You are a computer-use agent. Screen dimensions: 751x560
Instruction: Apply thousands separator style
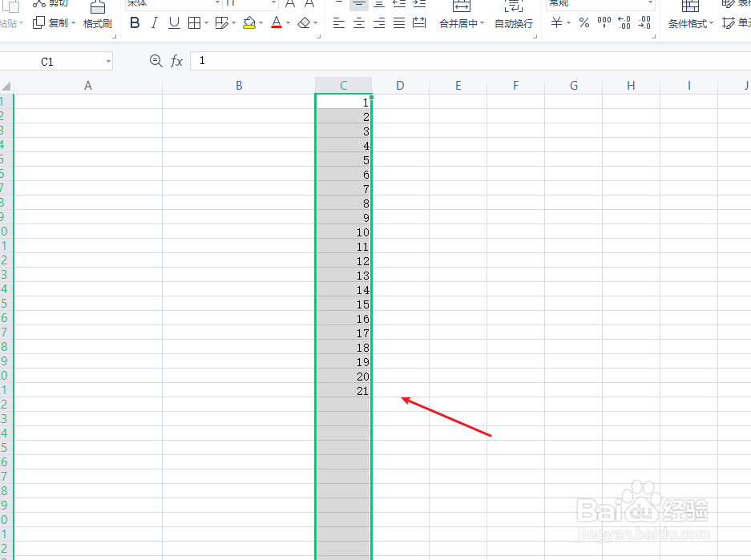[604, 23]
